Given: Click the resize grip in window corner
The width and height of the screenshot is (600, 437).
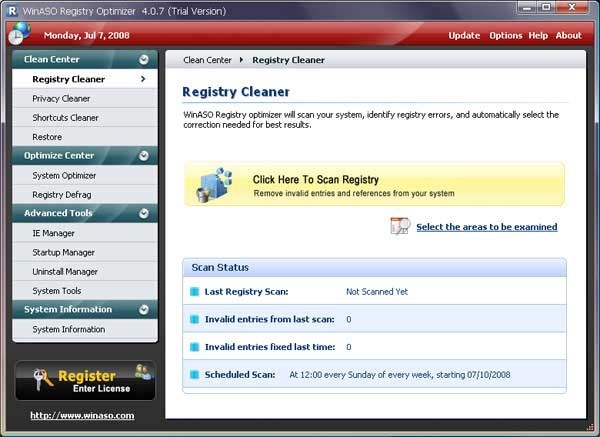Looking at the screenshot, I should tap(589, 426).
